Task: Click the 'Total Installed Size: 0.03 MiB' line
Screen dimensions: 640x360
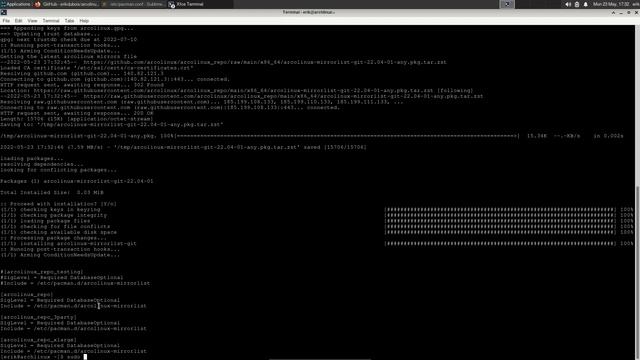Action: coord(52,192)
